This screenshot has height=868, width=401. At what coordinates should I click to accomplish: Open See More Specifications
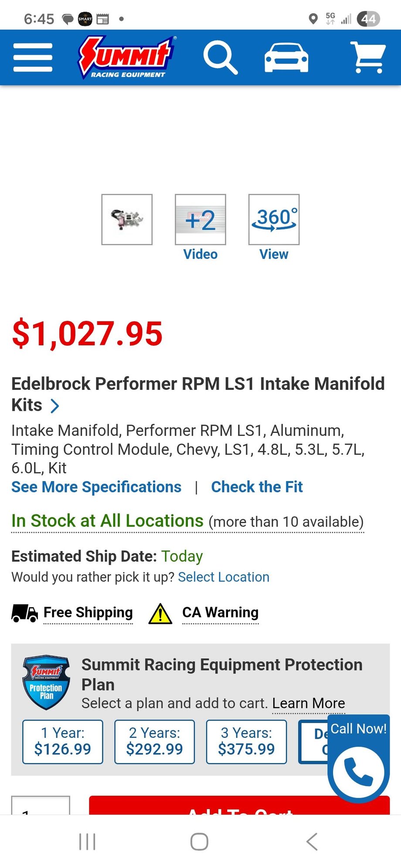[96, 487]
